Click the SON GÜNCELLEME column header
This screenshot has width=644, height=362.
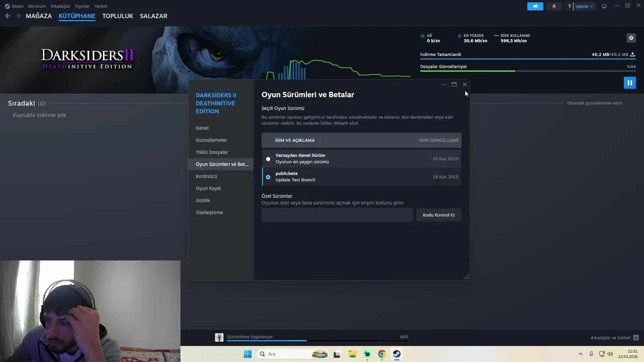(x=439, y=140)
